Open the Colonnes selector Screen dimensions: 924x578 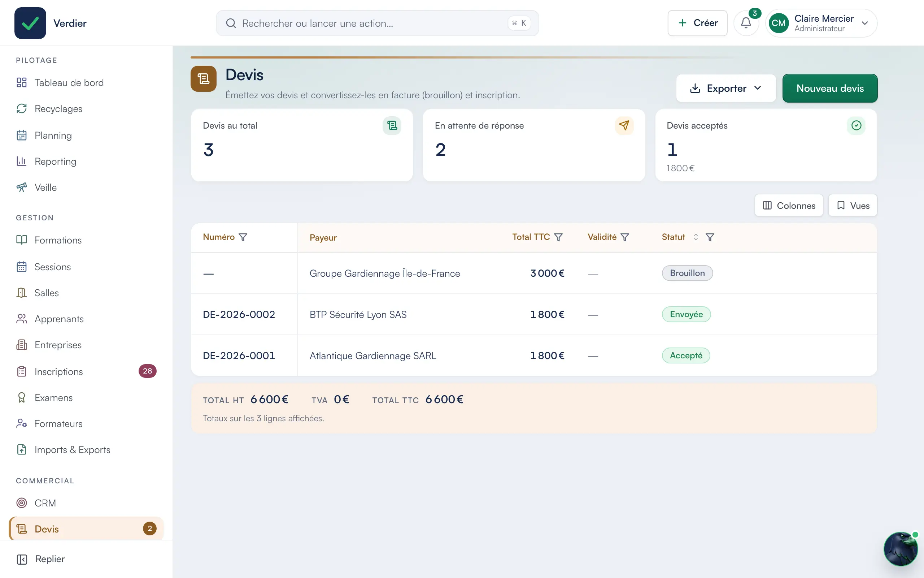789,206
